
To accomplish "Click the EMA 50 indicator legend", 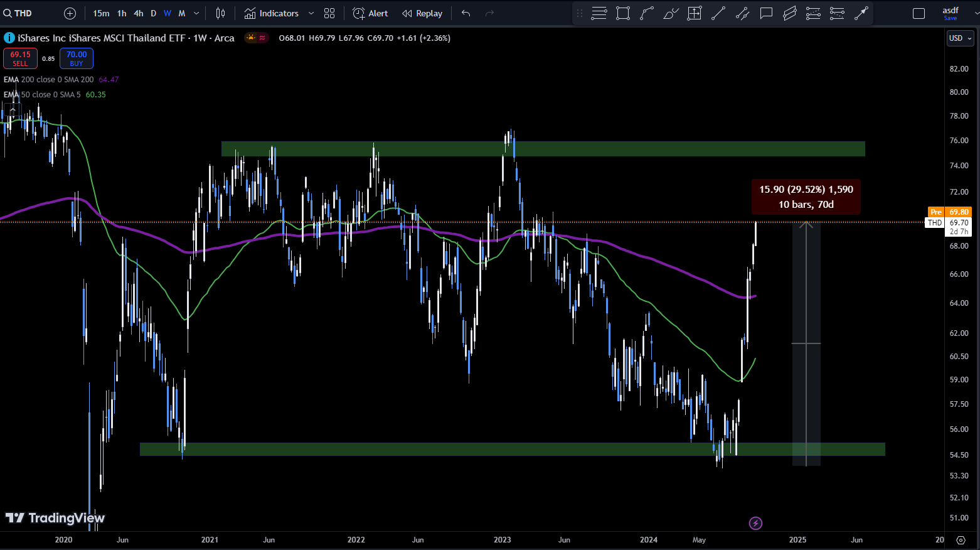I will (x=42, y=95).
